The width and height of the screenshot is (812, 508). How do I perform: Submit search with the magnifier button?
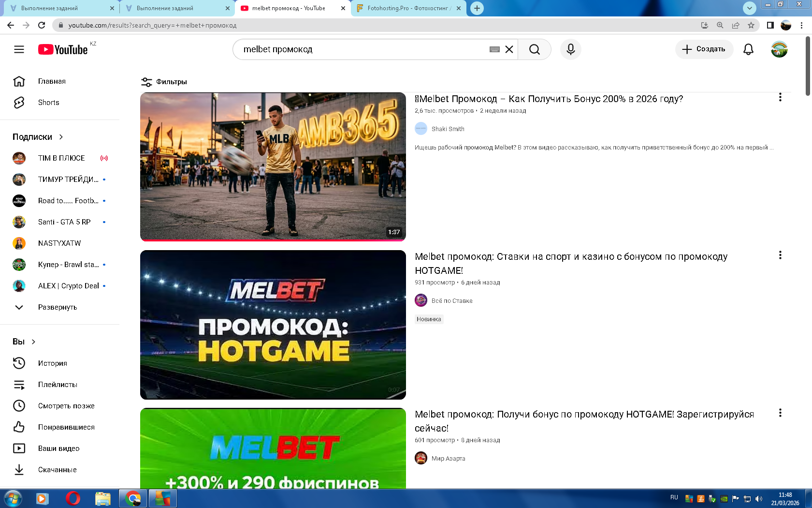point(535,49)
